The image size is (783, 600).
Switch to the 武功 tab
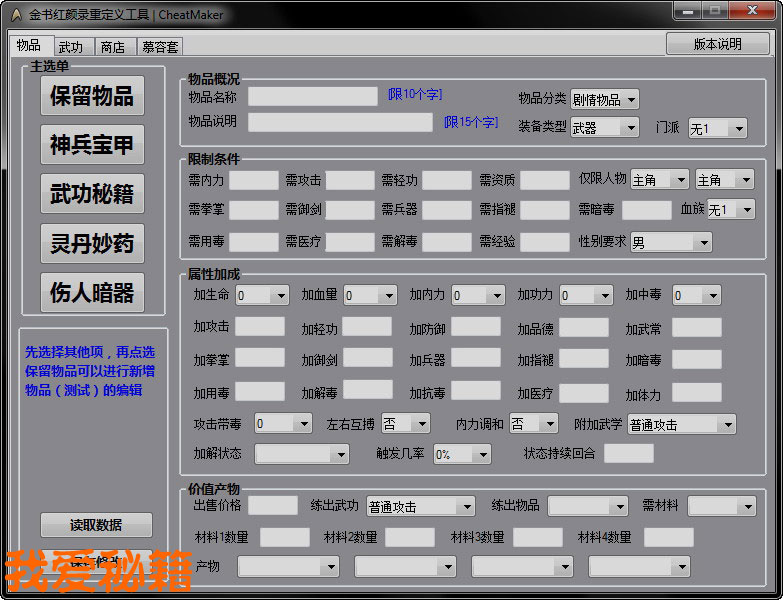71,47
